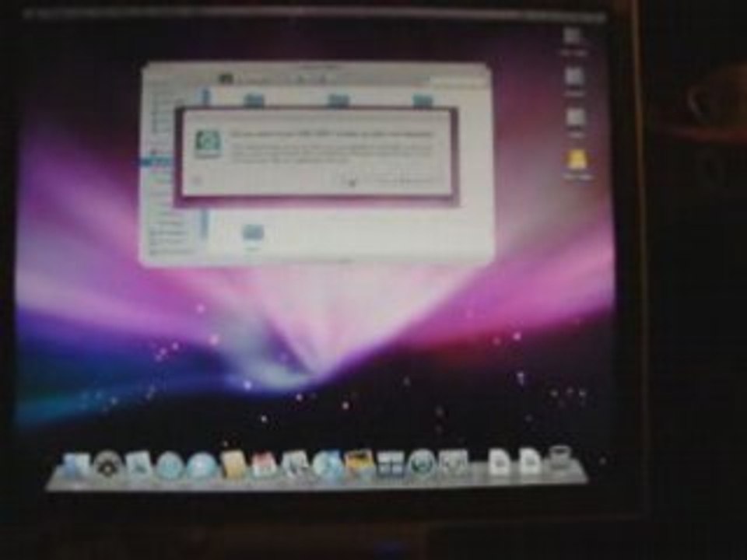Open iChat from the dock

[201, 465]
